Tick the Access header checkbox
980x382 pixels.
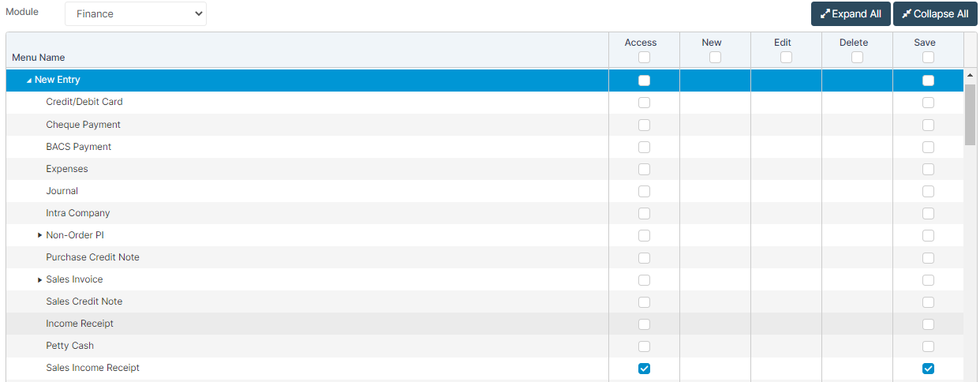point(644,57)
